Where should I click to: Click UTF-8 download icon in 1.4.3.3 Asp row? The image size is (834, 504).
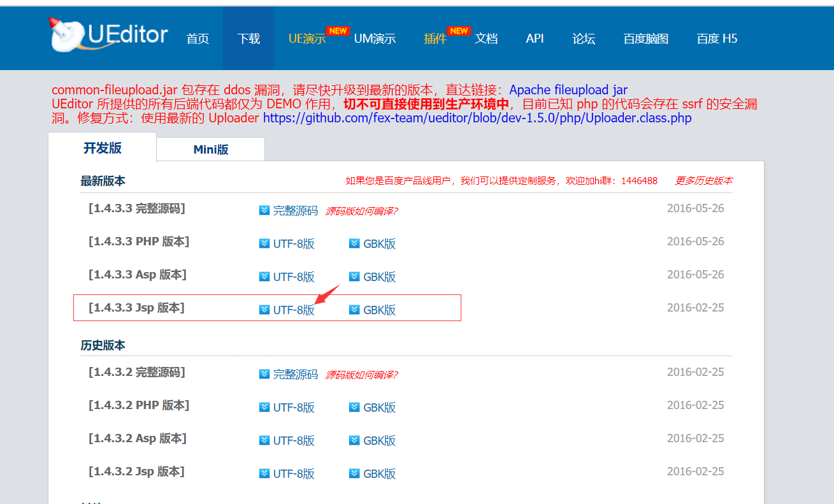264,277
